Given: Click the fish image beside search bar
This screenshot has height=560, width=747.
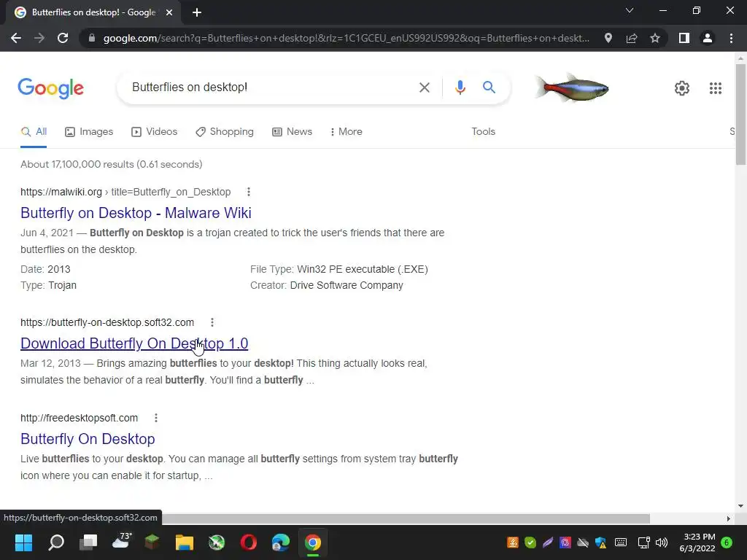Looking at the screenshot, I should click(572, 87).
